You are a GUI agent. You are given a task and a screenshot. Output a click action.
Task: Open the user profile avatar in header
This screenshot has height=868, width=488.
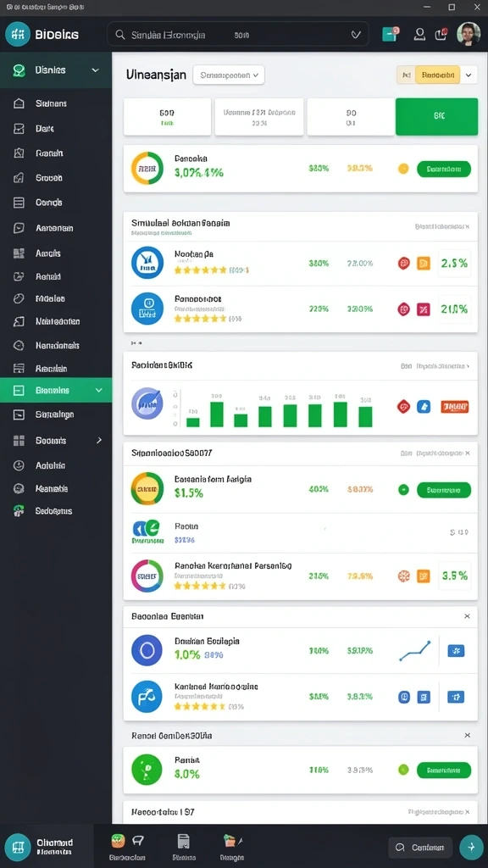click(468, 34)
